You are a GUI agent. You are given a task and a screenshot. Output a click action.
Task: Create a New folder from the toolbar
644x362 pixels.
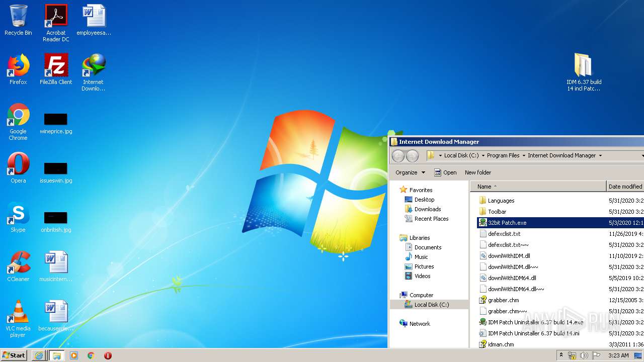tap(478, 172)
